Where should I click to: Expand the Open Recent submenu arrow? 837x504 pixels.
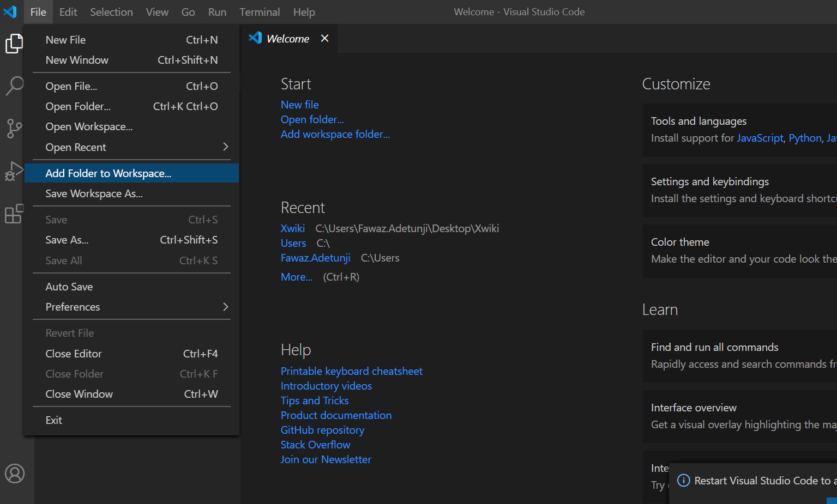point(225,147)
